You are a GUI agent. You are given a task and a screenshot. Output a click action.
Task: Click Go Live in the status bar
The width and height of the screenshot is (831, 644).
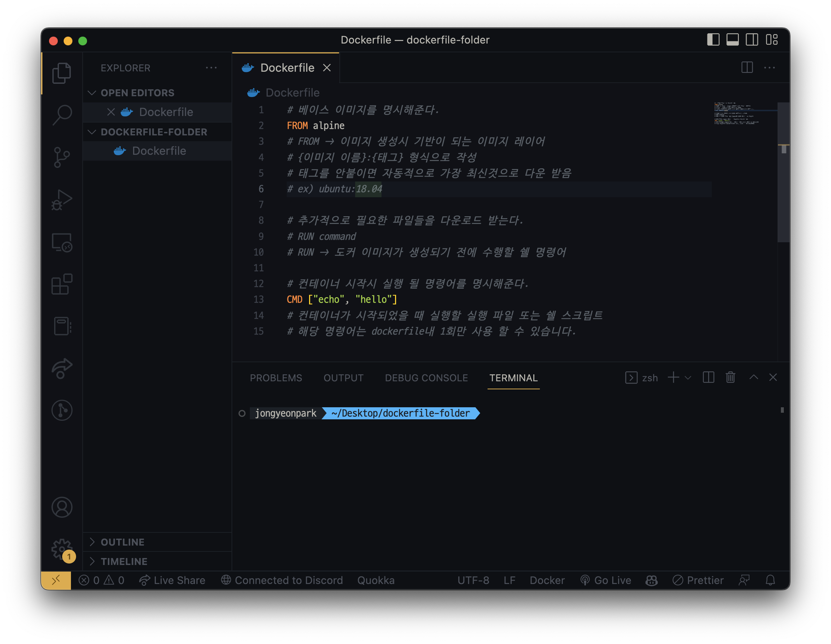(x=606, y=580)
